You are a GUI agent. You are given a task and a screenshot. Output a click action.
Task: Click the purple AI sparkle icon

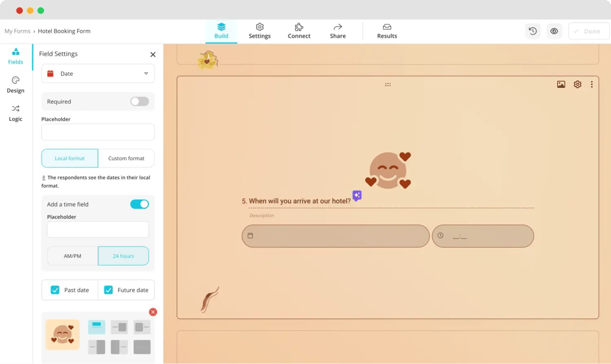pyautogui.click(x=357, y=195)
